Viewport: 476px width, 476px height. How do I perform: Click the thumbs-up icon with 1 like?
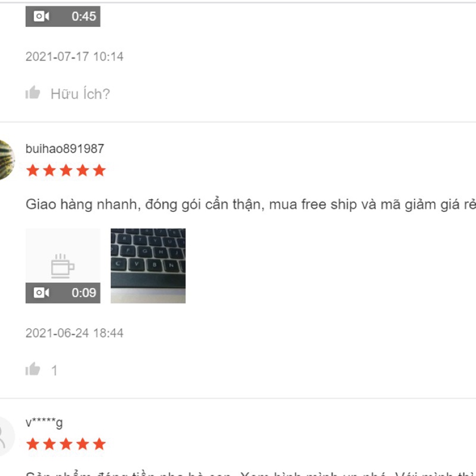point(33,369)
